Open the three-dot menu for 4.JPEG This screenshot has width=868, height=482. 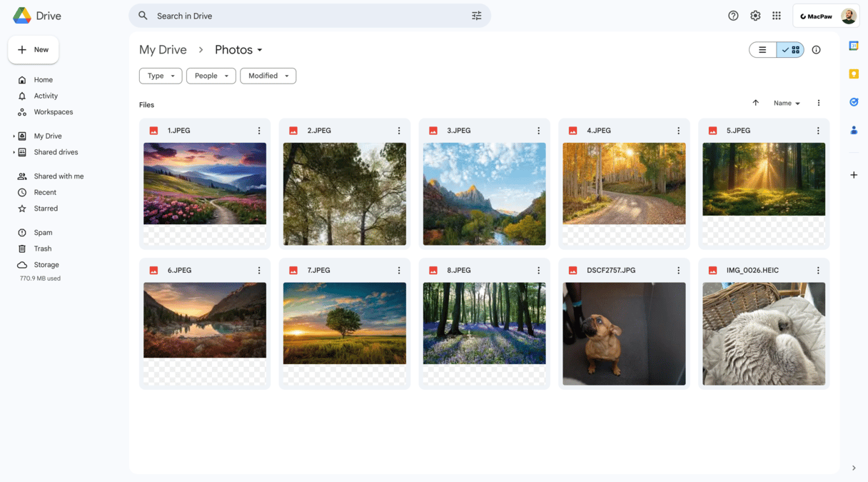point(679,131)
